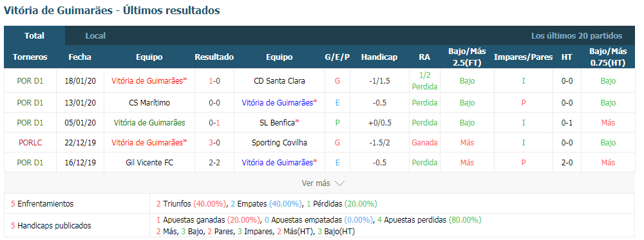
Task: Click Vitória de Guimarães on 05/01/20 row
Action: point(149,123)
